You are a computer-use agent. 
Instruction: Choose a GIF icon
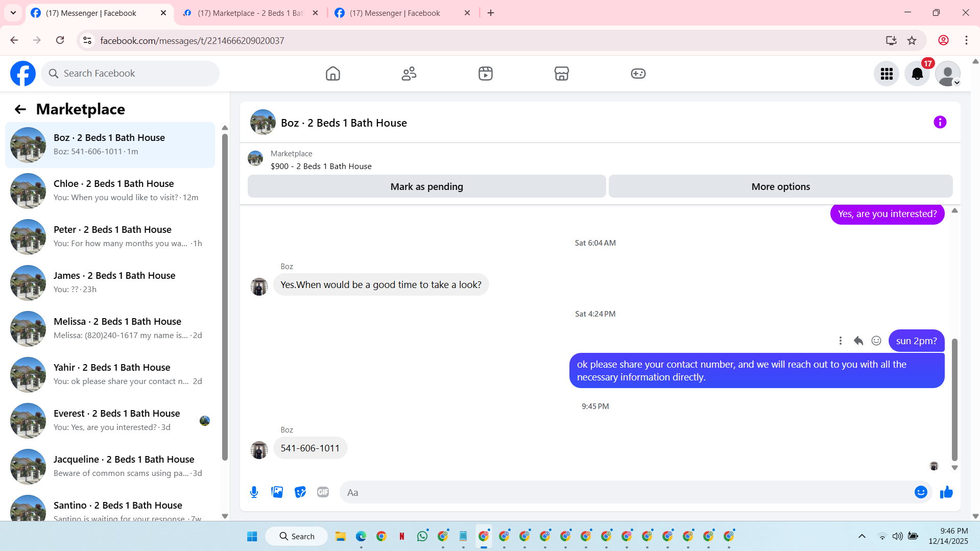point(323,492)
